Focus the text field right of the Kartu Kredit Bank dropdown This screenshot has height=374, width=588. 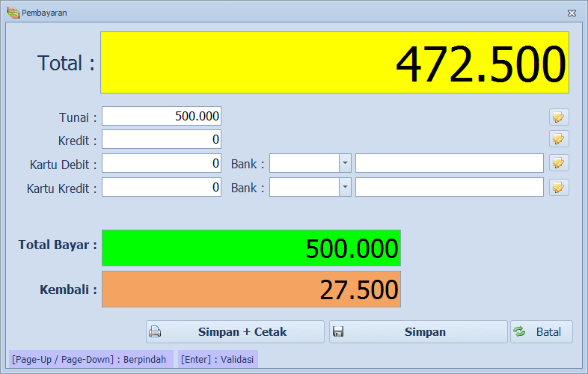pyautogui.click(x=449, y=187)
